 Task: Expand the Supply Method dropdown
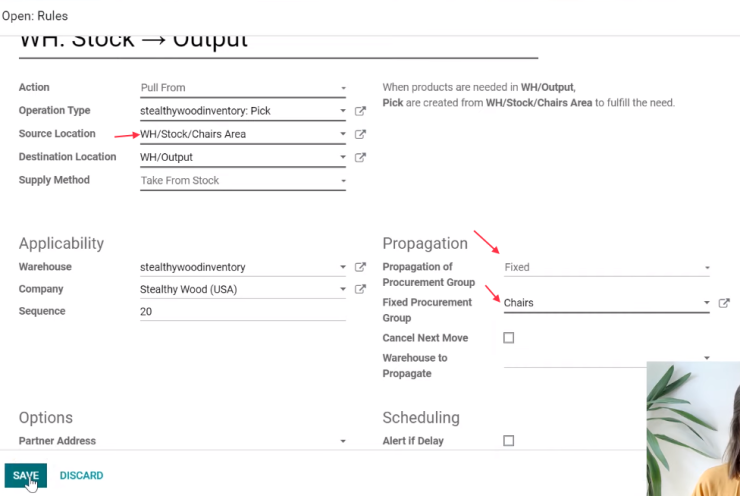[243, 181]
